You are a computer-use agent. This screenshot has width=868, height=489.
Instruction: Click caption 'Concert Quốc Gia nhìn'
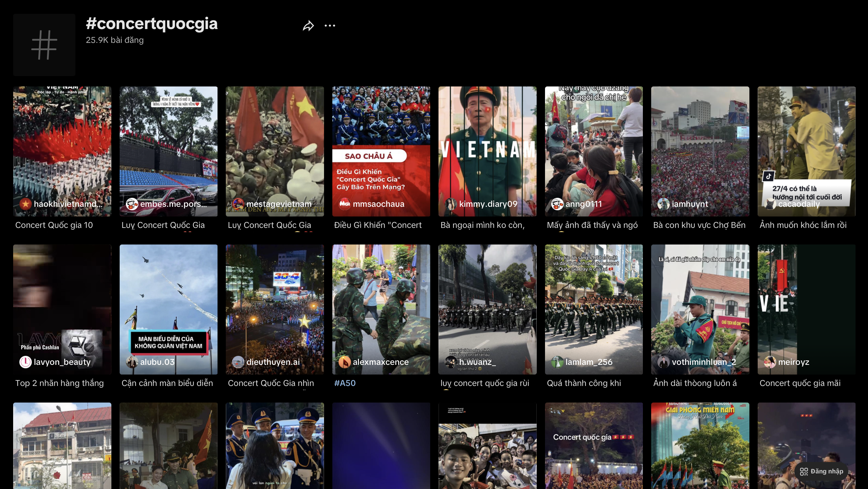(x=271, y=383)
